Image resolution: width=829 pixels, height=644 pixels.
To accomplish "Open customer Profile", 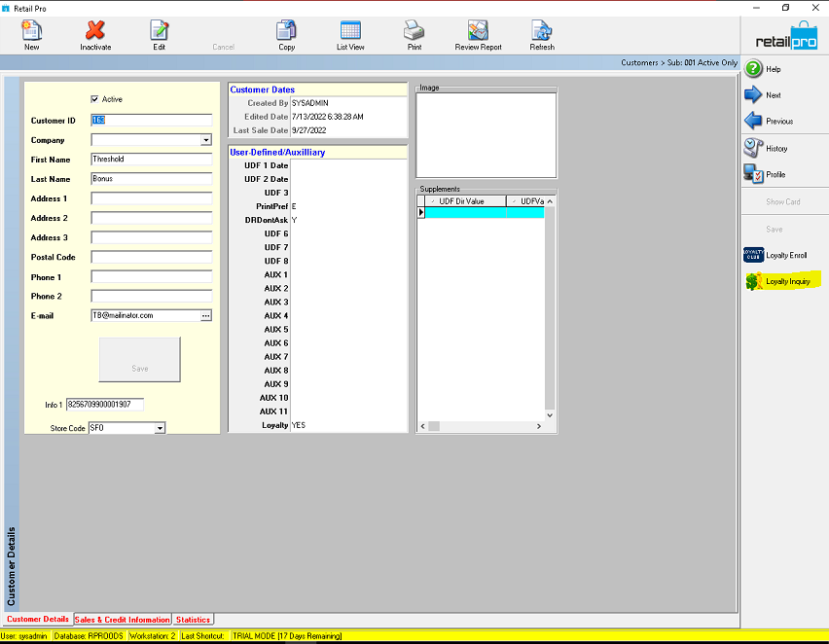I will 765,174.
